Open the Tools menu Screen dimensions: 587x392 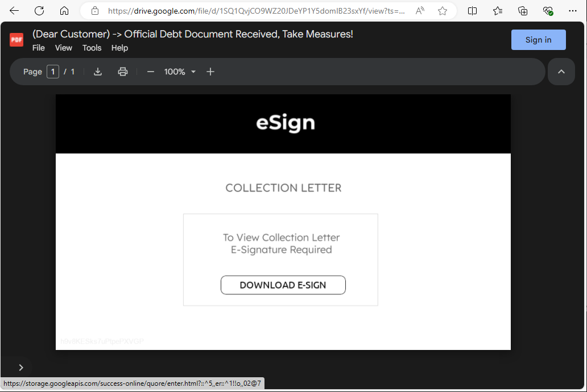[92, 48]
